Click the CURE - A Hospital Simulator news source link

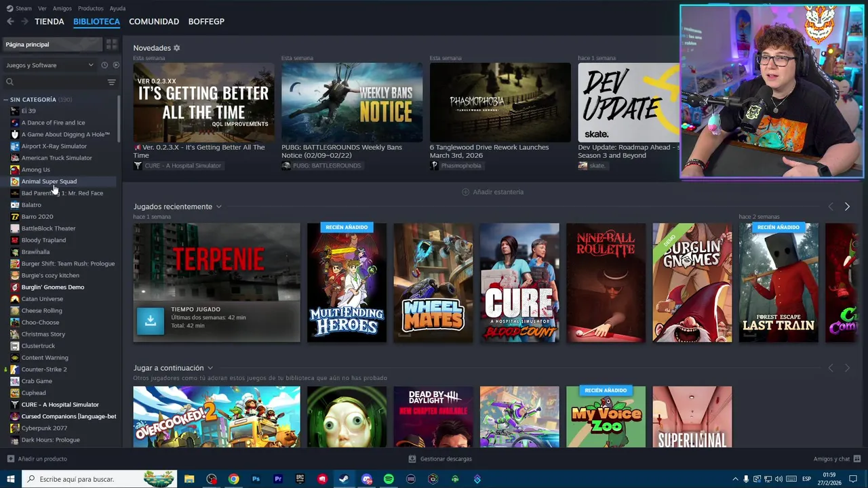point(178,165)
